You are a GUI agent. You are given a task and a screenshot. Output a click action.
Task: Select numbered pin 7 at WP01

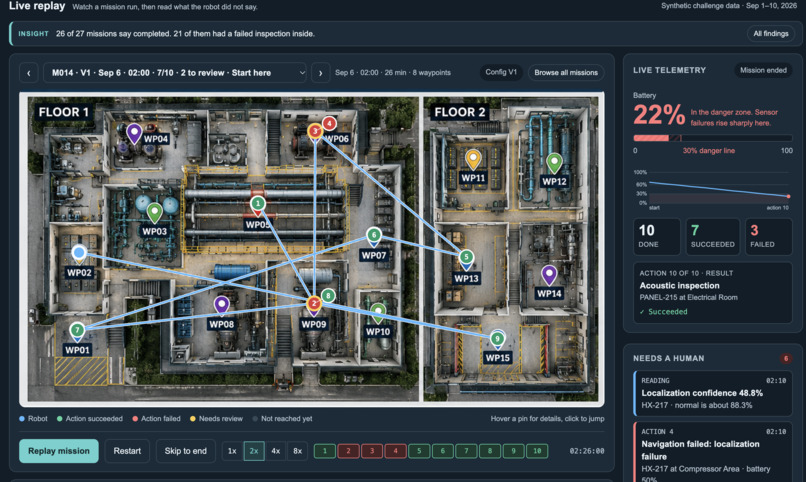pyautogui.click(x=77, y=331)
